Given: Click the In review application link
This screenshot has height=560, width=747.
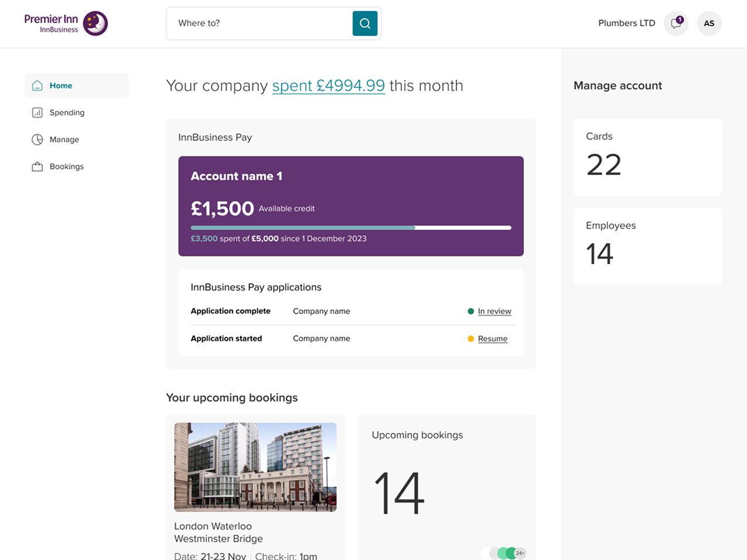Looking at the screenshot, I should 494,311.
